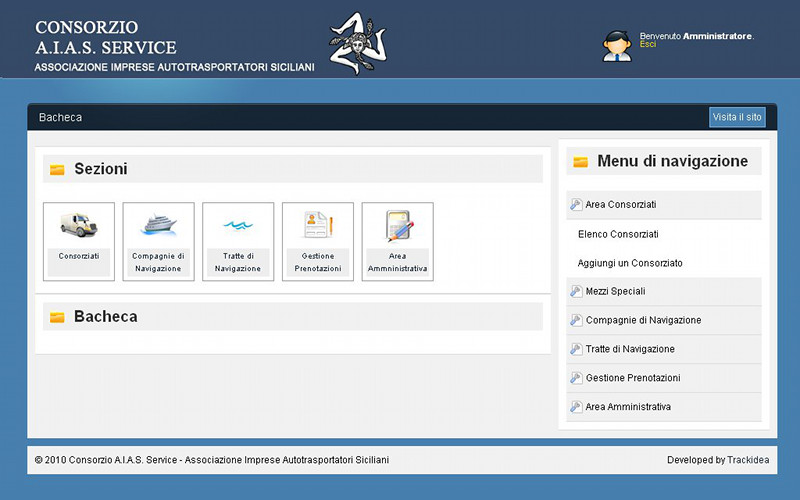Open the Compagnie di Navigazione ship icon

(x=158, y=224)
